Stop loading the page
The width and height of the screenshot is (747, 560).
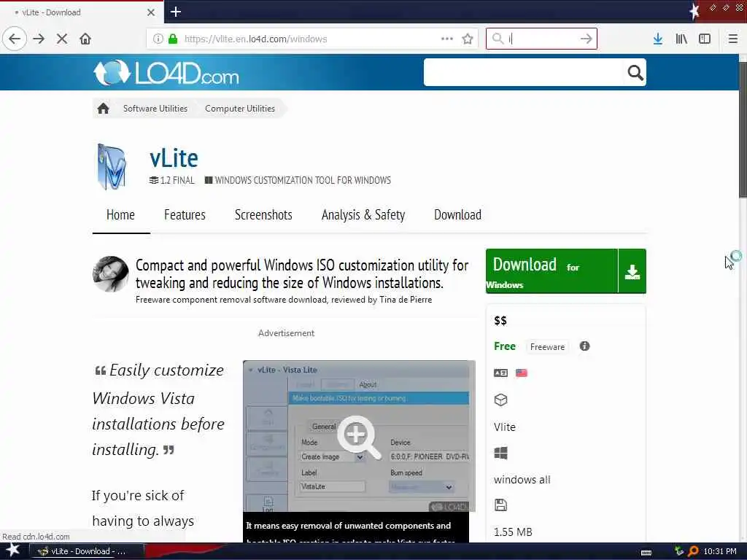(x=62, y=39)
